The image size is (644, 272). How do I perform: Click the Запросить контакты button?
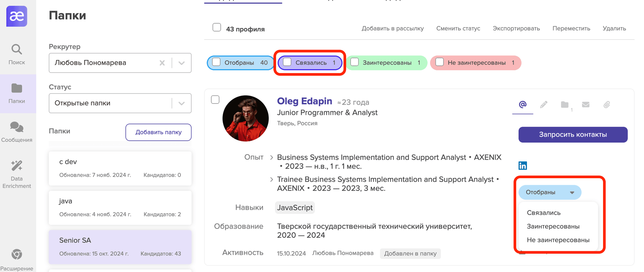click(573, 135)
